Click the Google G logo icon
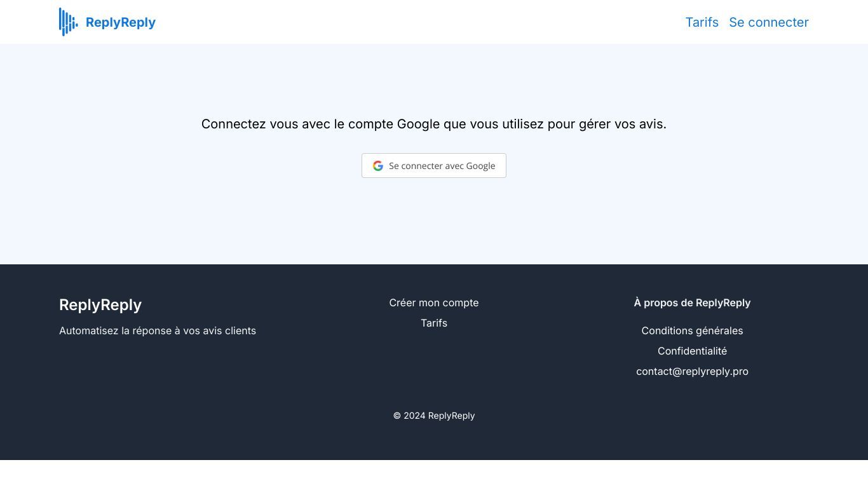Image resolution: width=868 pixels, height=488 pixels. tap(378, 166)
